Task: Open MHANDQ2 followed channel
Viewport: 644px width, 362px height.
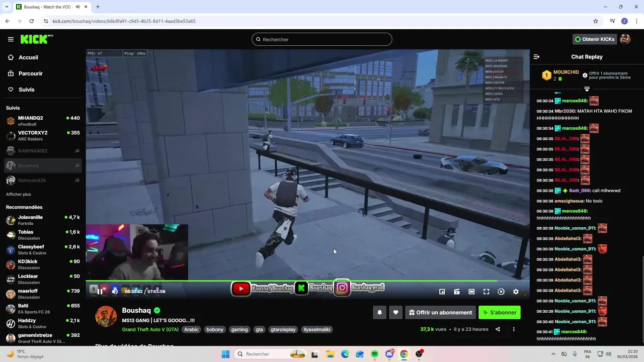Action: pos(43,121)
